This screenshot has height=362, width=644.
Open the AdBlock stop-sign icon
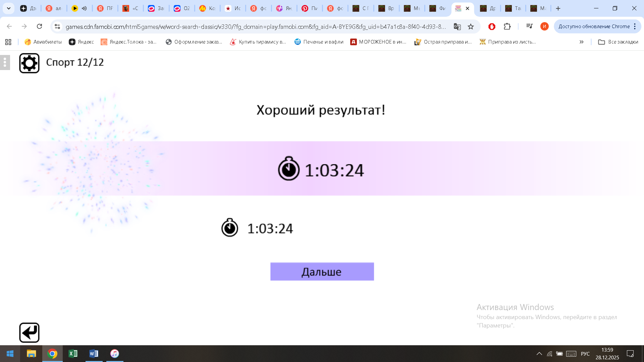pos(491,26)
